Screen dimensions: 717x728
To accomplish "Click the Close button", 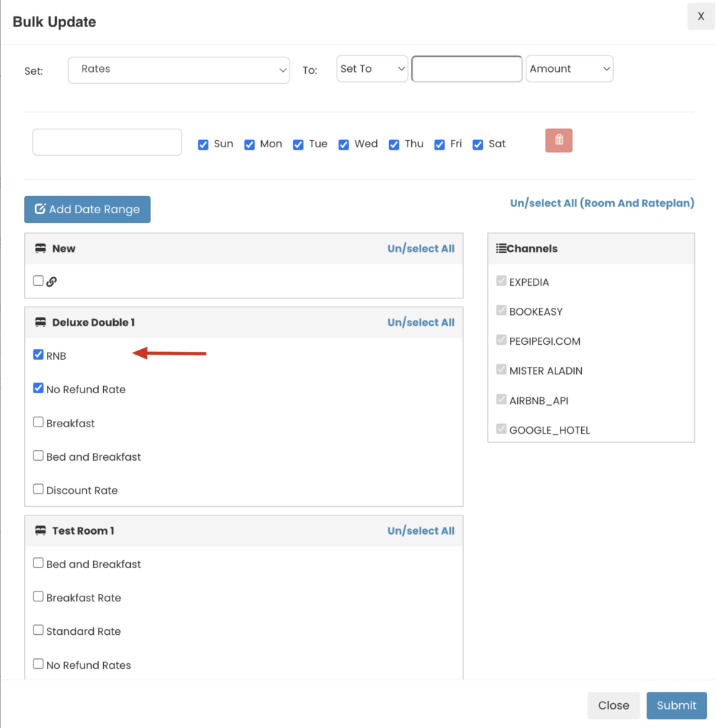I will click(x=613, y=705).
